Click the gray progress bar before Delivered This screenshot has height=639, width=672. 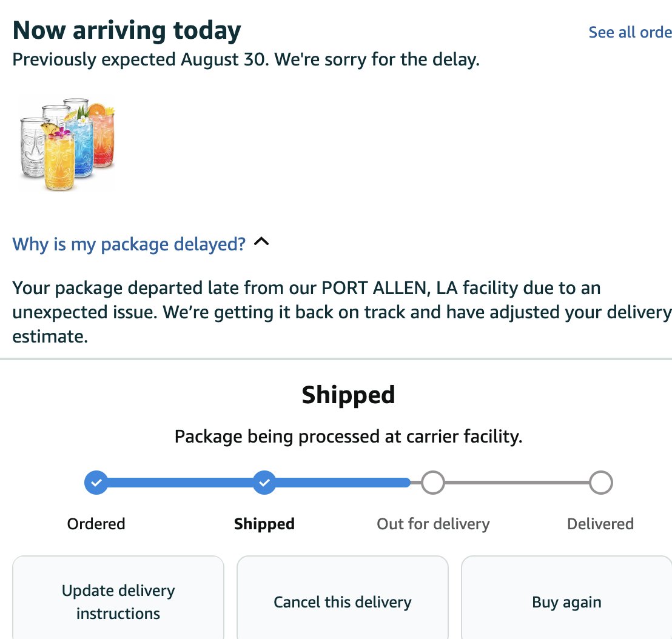tap(516, 483)
